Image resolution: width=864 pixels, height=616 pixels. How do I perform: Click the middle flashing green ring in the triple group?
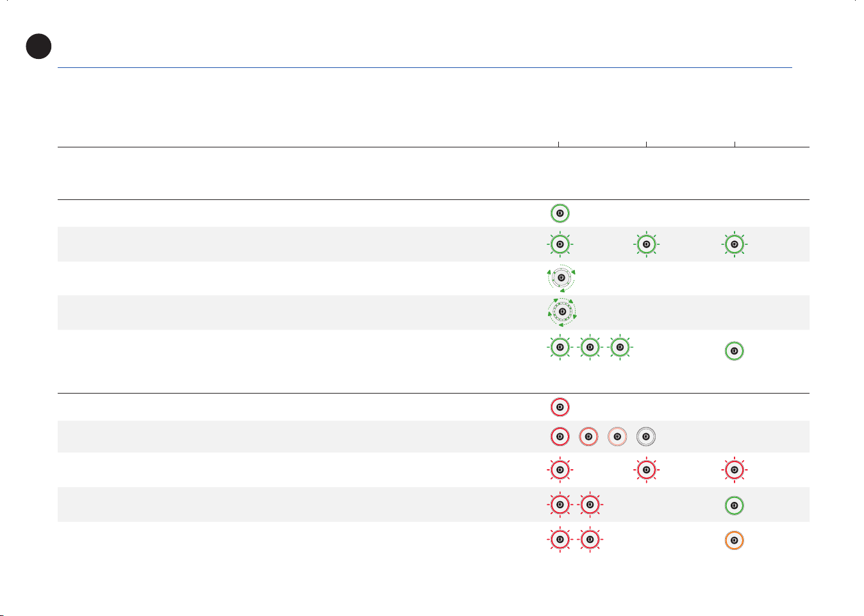[x=590, y=347]
